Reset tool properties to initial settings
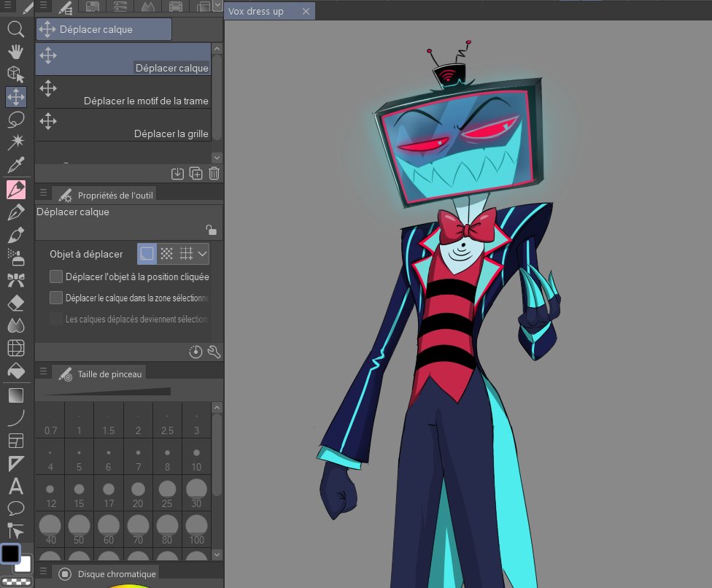This screenshot has width=712, height=588. pyautogui.click(x=196, y=352)
